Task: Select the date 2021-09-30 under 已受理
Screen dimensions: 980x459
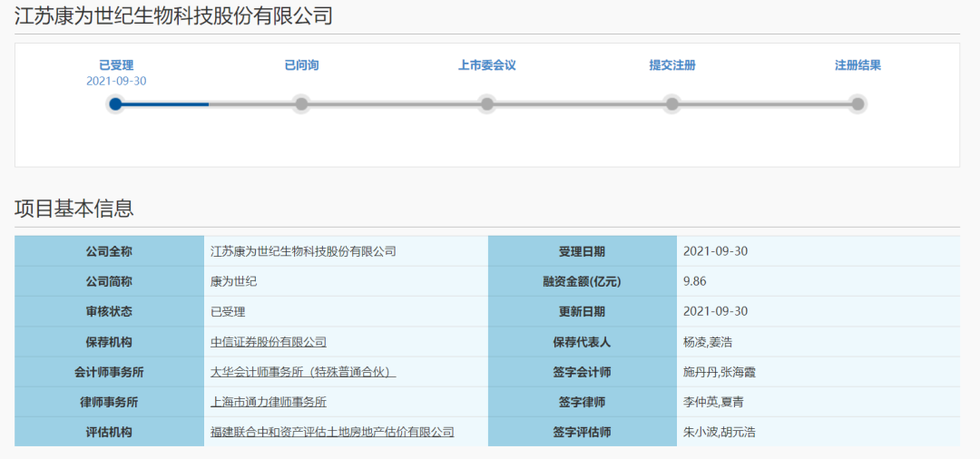Action: tap(116, 81)
